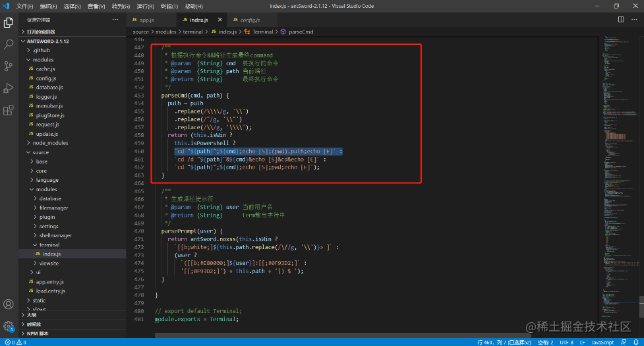Open update.js file in explorer
Image resolution: width=644 pixels, height=346 pixels.
pyautogui.click(x=46, y=134)
